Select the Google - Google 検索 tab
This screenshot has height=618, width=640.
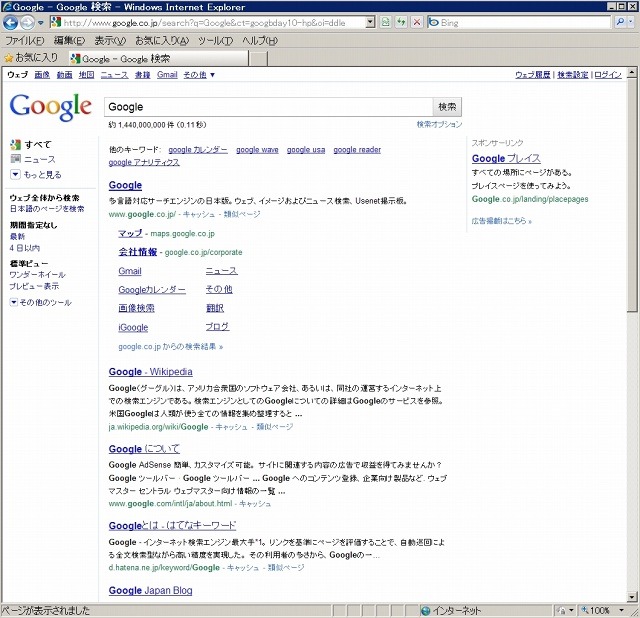tap(158, 59)
